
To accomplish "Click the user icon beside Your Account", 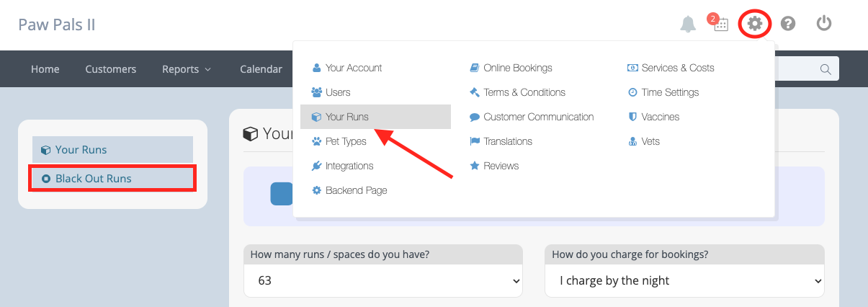I will [316, 68].
